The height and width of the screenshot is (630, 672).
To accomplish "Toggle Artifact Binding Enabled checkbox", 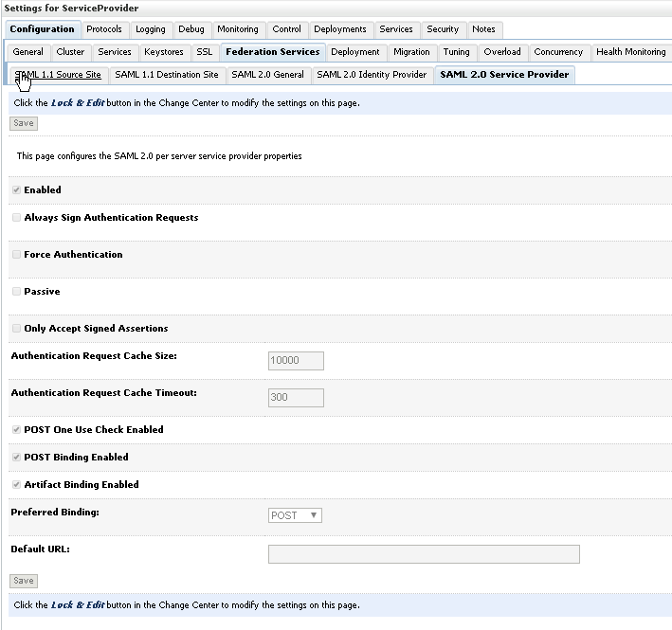I will point(16,485).
